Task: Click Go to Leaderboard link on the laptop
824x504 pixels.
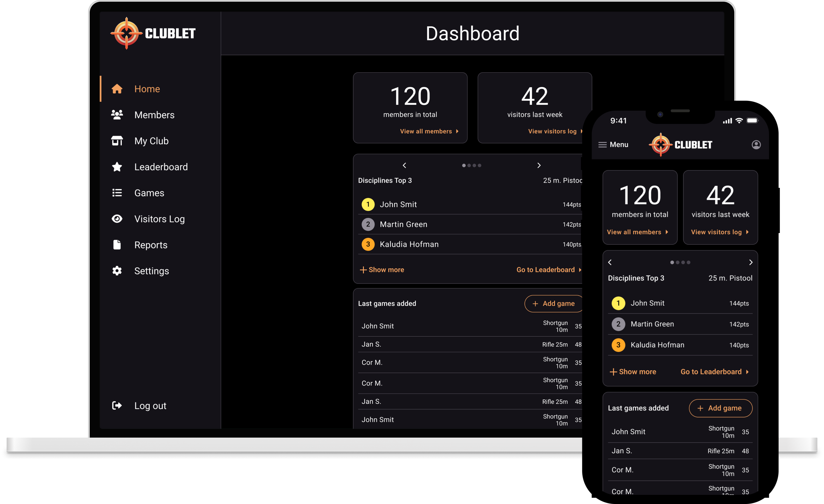Action: [549, 269]
